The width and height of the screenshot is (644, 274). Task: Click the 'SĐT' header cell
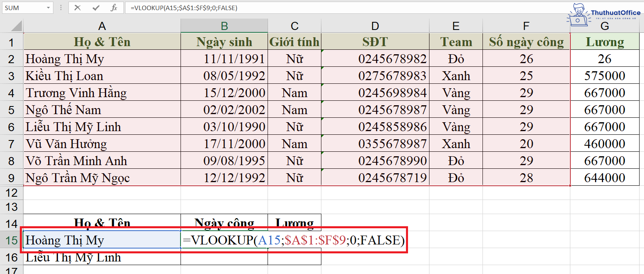tap(375, 42)
